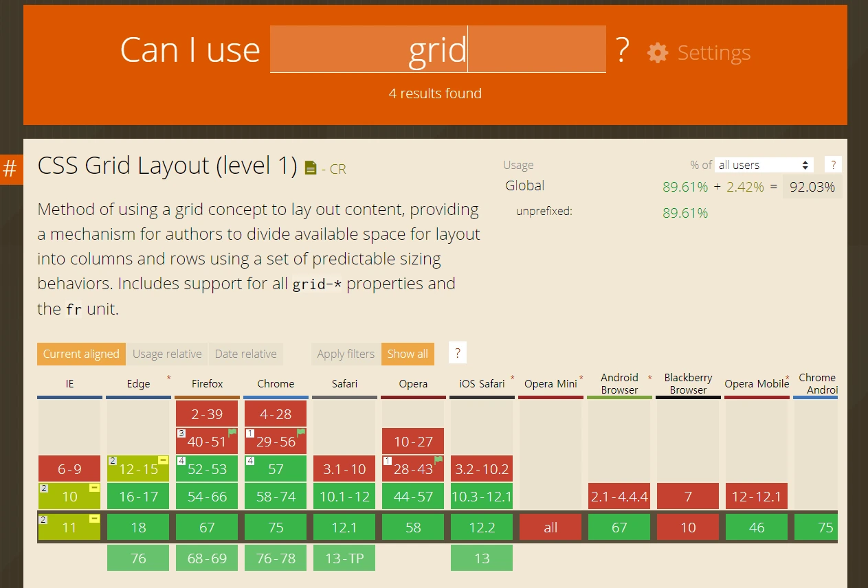Click the hash permalink icon
The height and width of the screenshot is (588, 868).
pos(10,169)
